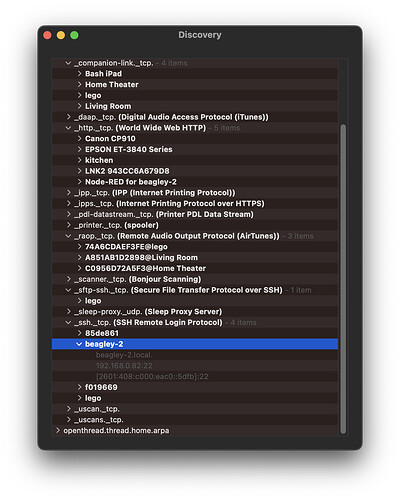Expand the Canon CP910 entry
The image size is (400, 500).
(79, 139)
